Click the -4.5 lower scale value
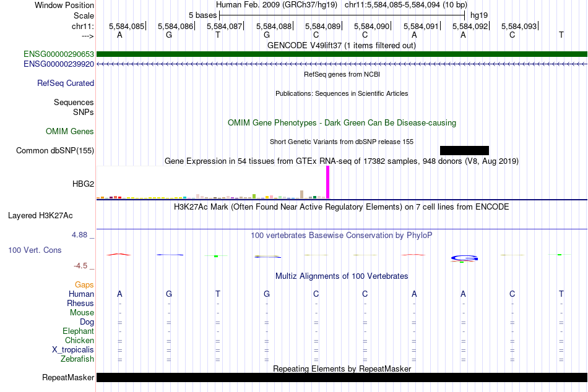This screenshot has height=392, width=588. [x=80, y=266]
